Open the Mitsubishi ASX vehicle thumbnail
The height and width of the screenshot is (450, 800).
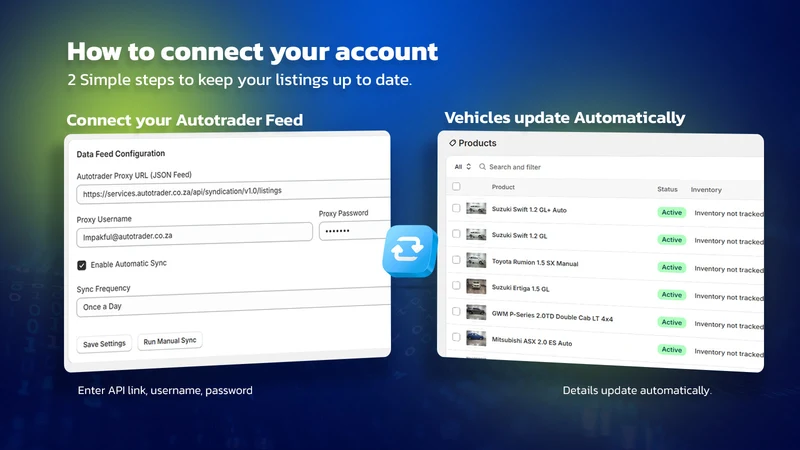pyautogui.click(x=476, y=337)
